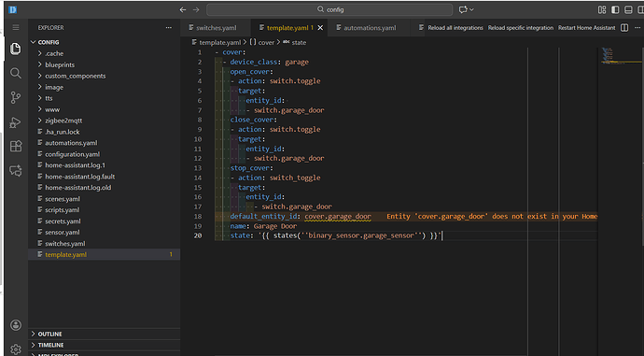The height and width of the screenshot is (356, 644).
Task: Open editor More Actions ellipsis
Action: [637, 27]
